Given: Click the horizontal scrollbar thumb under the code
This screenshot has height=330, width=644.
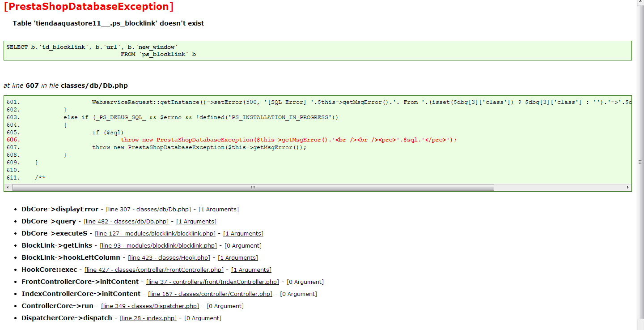Looking at the screenshot, I should [x=253, y=187].
